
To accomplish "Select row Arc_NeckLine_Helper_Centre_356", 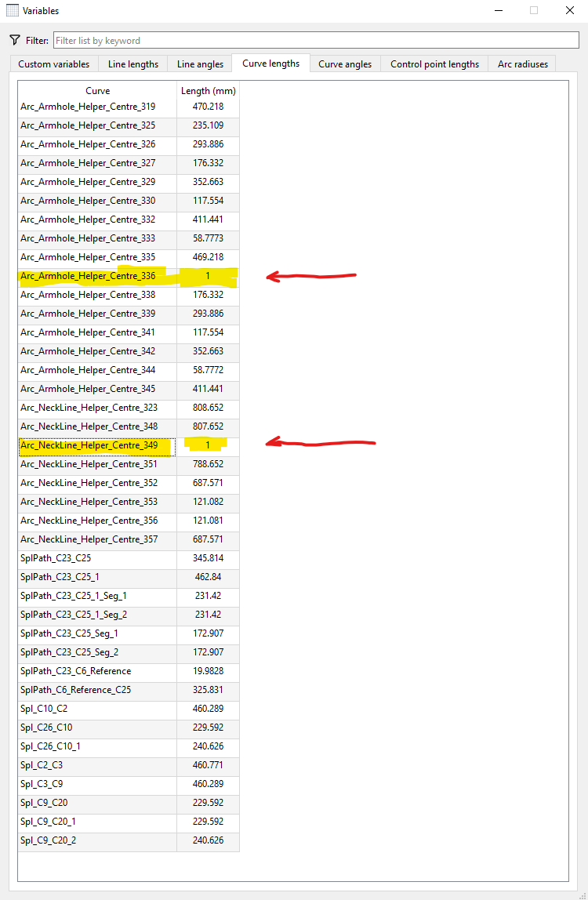I will pos(129,521).
